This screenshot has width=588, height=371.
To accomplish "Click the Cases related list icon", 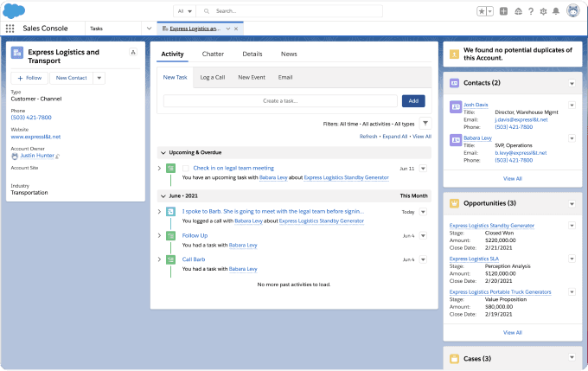I will coord(454,359).
